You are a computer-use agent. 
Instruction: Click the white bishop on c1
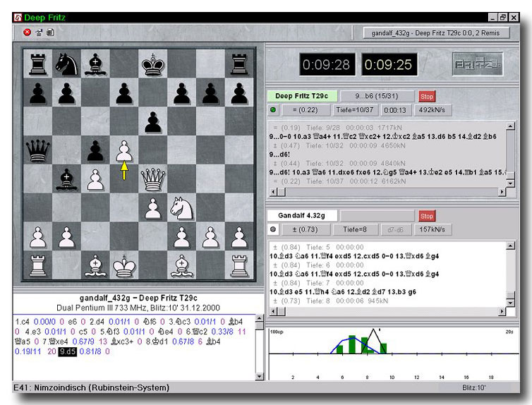95,265
